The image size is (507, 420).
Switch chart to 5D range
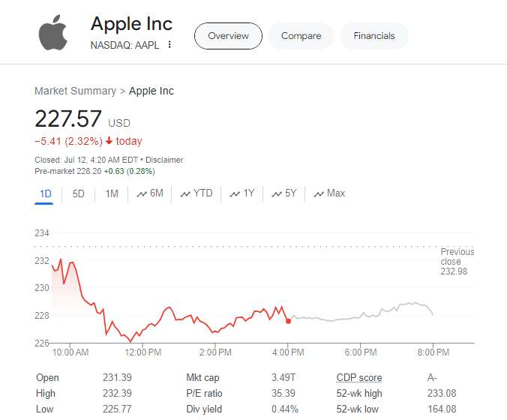pyautogui.click(x=78, y=193)
